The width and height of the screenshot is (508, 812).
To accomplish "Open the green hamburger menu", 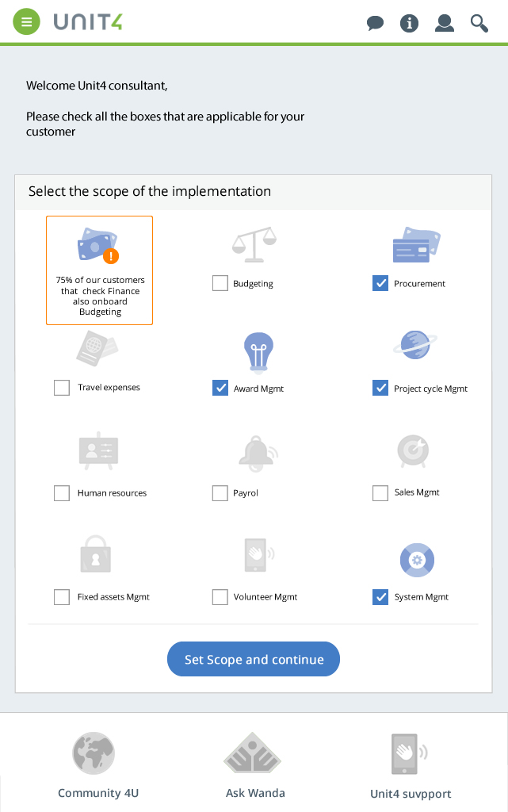I will 26,21.
